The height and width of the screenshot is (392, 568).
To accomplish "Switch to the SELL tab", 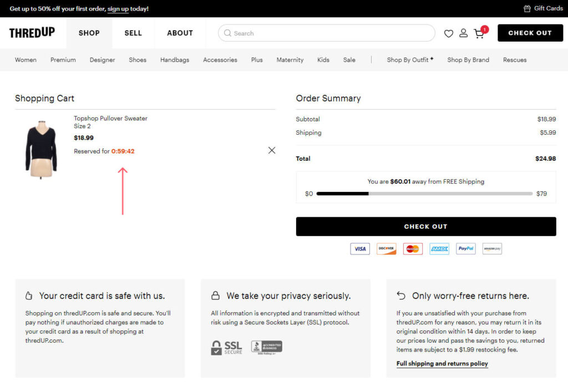I will point(133,33).
